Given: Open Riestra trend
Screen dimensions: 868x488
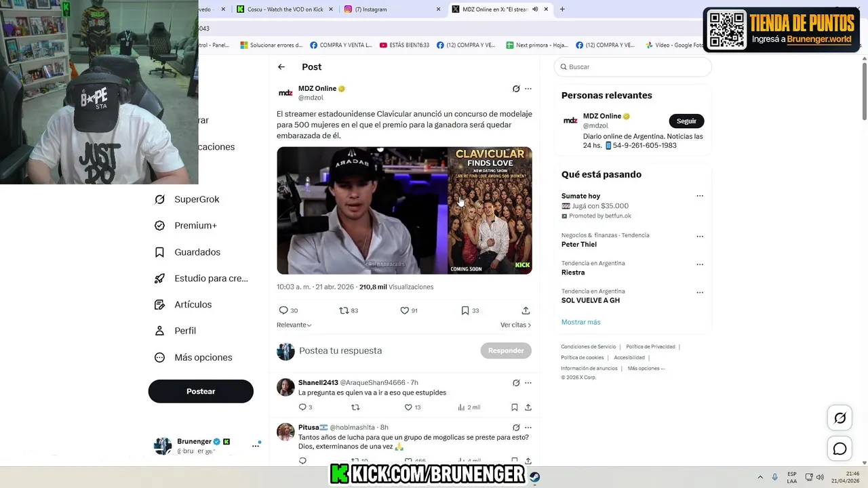Looking at the screenshot, I should pos(573,272).
